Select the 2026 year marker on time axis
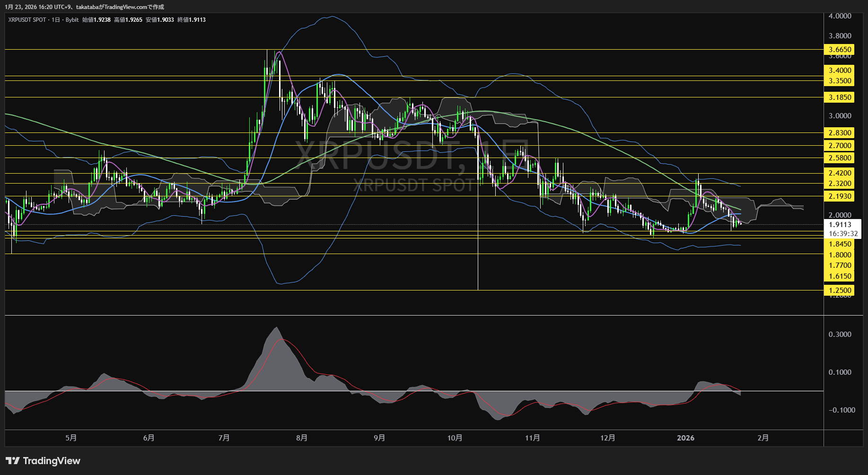This screenshot has width=868, height=475. [685, 438]
